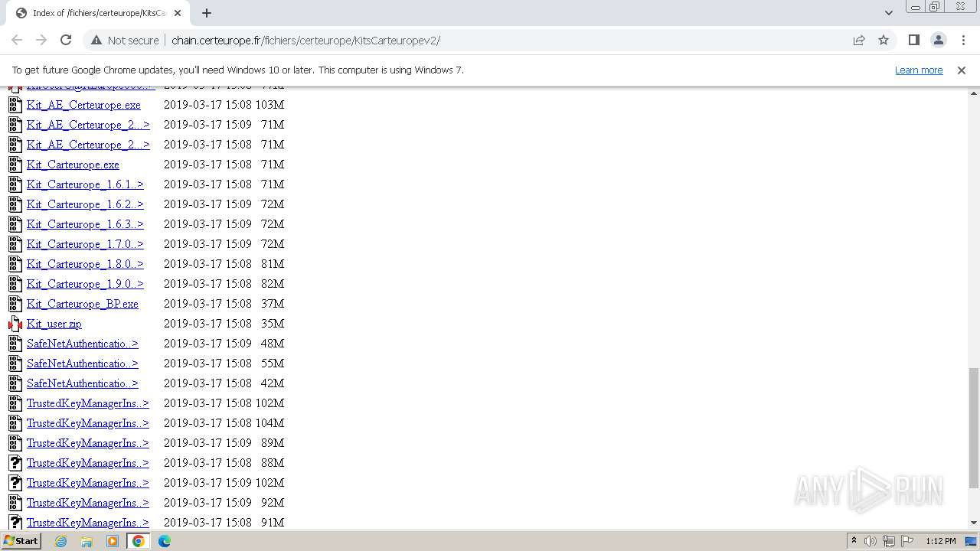Bookmark this page with the star icon
This screenshot has height=551, width=980.
click(x=884, y=40)
